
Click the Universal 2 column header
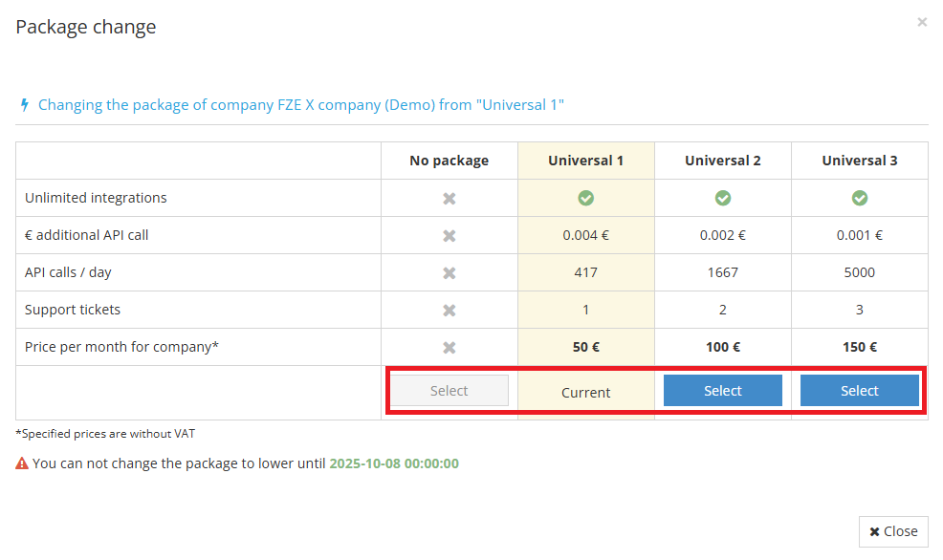point(722,160)
